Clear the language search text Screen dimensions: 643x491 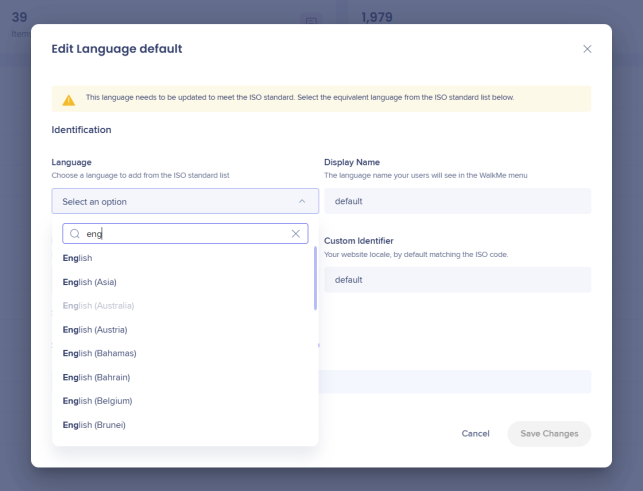tap(296, 234)
